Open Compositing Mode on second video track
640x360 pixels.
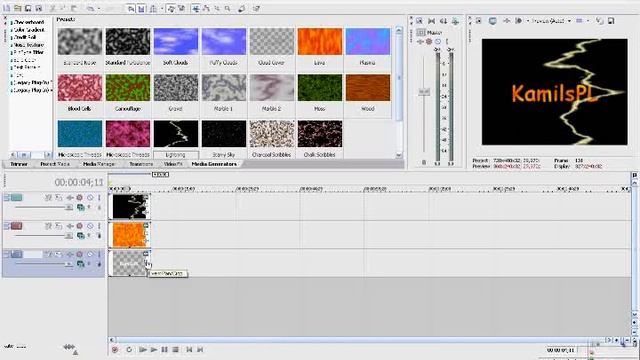(80, 236)
